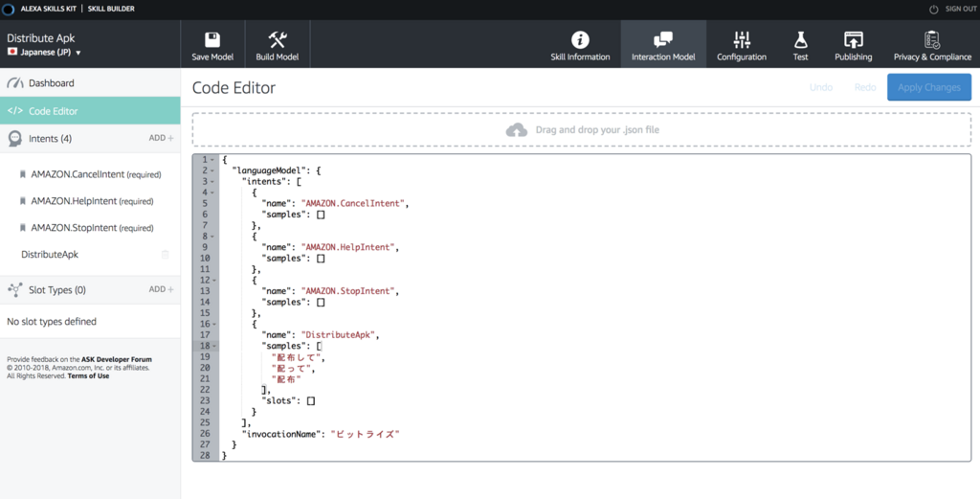Click the drag and drop .json upload area
Viewport: 980px width, 499px height.
click(581, 130)
